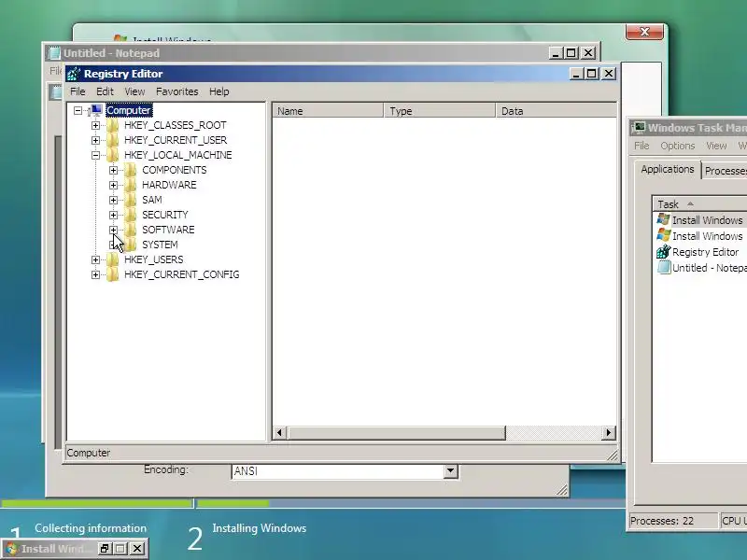Expand the SECURITY subkey
Viewport: 747px width, 560px height.
click(113, 215)
